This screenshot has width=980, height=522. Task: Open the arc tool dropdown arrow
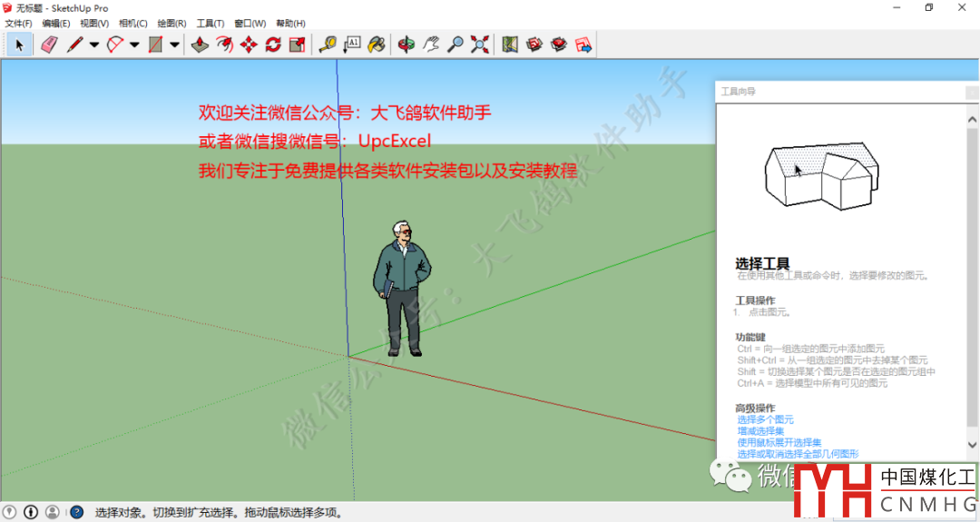[x=134, y=44]
